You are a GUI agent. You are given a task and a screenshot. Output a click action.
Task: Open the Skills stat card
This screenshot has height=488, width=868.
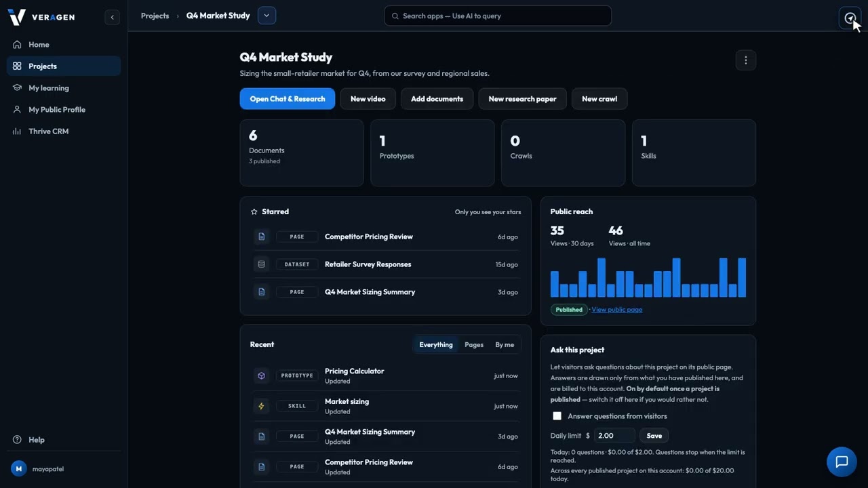pos(694,153)
